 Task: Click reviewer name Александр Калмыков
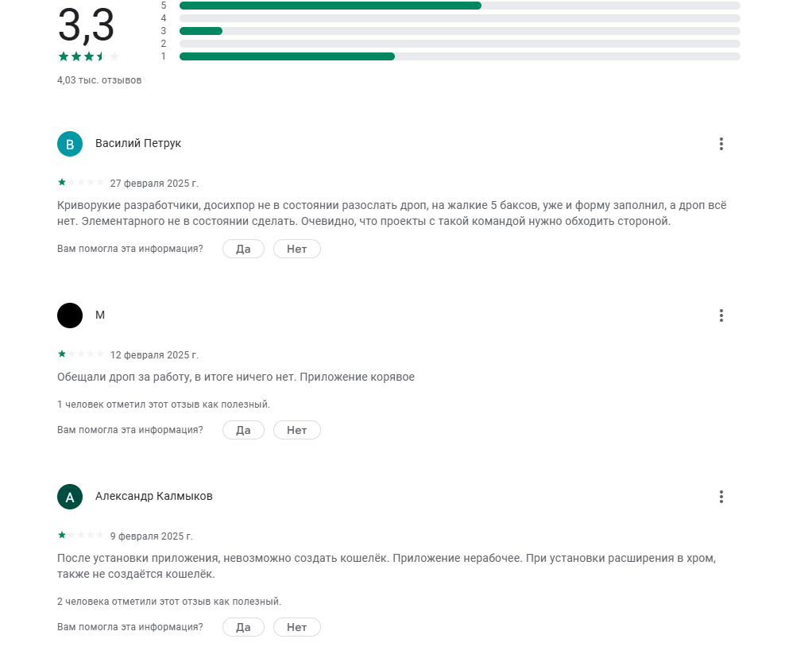(x=154, y=496)
